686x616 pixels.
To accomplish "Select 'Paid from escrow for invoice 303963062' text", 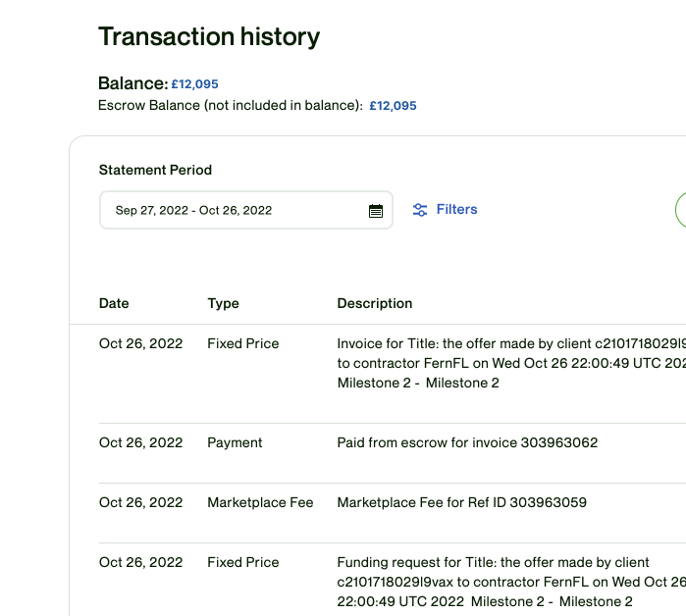I will pos(467,442).
